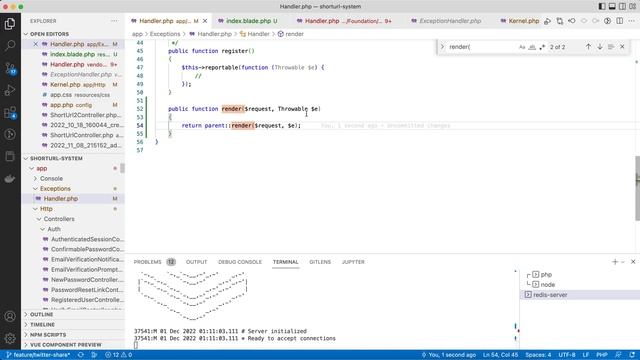Add a new terminal with plus icon
The width and height of the screenshot is (640, 360).
point(615,262)
